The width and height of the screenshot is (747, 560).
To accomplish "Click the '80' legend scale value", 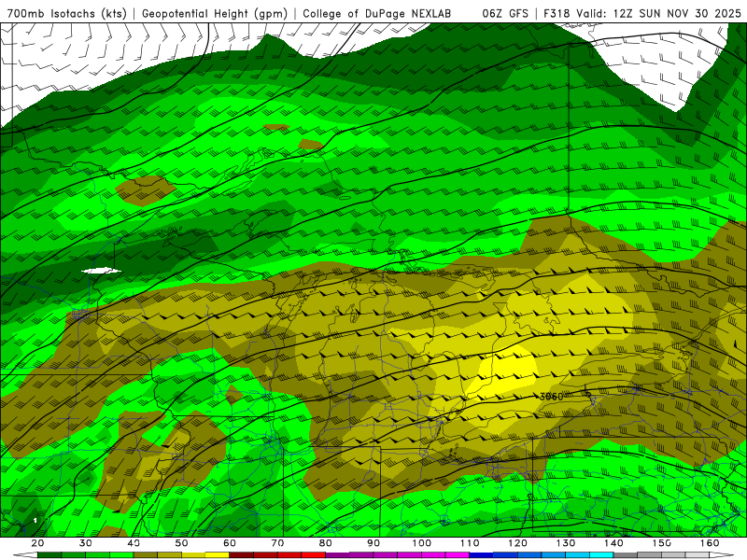I will (x=326, y=543).
